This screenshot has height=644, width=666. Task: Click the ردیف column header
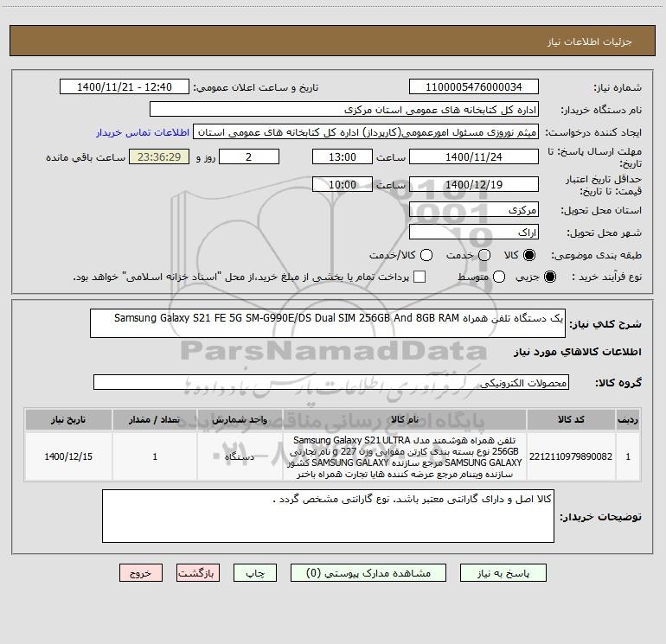click(628, 419)
